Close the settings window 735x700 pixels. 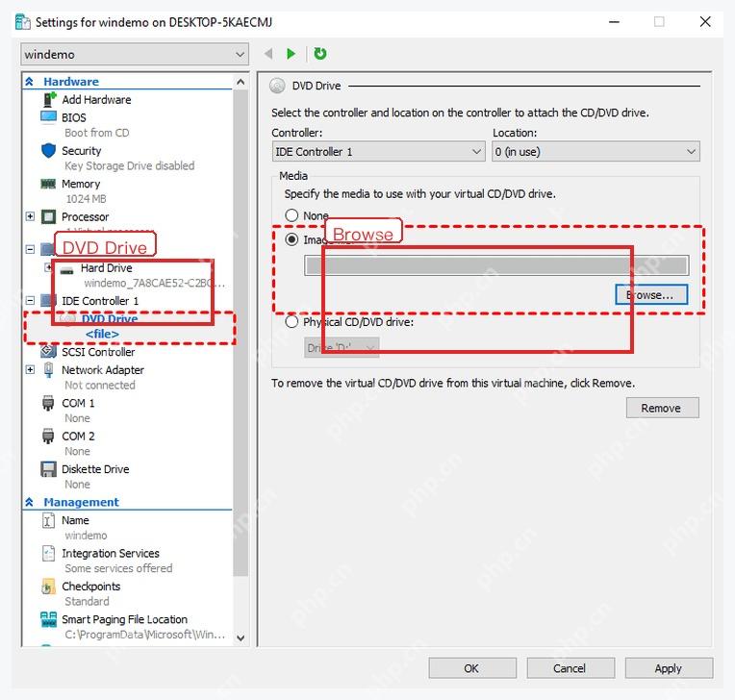click(705, 21)
